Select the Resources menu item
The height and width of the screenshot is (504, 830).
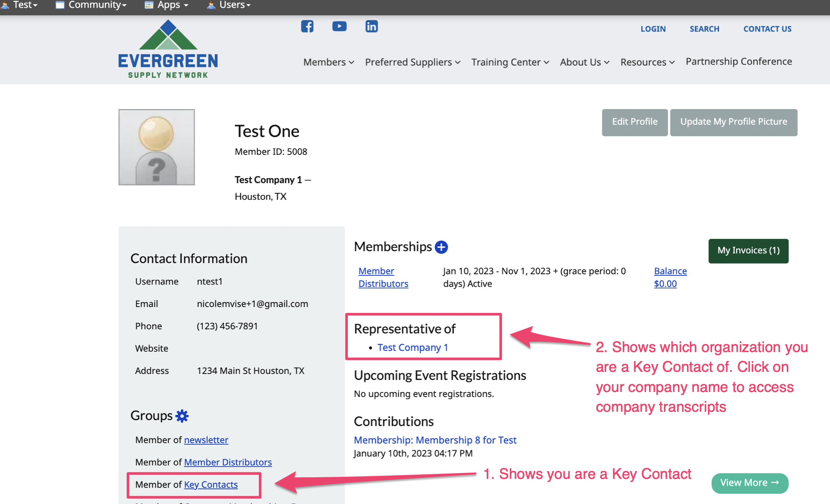click(x=647, y=61)
